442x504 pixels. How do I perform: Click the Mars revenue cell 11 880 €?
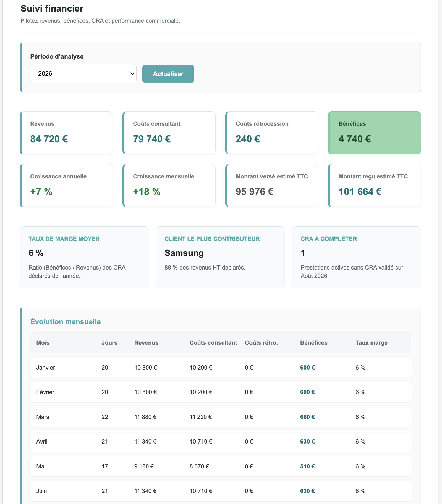tap(145, 417)
